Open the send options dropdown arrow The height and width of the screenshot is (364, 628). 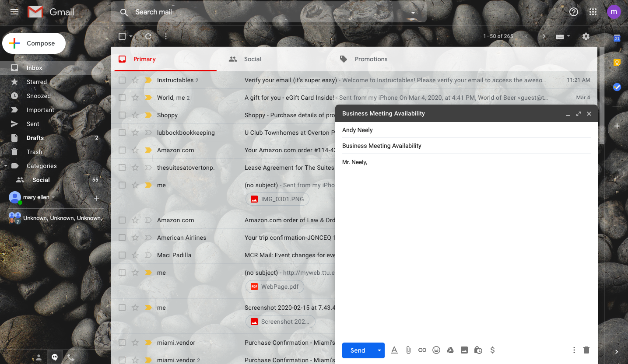tap(379, 350)
